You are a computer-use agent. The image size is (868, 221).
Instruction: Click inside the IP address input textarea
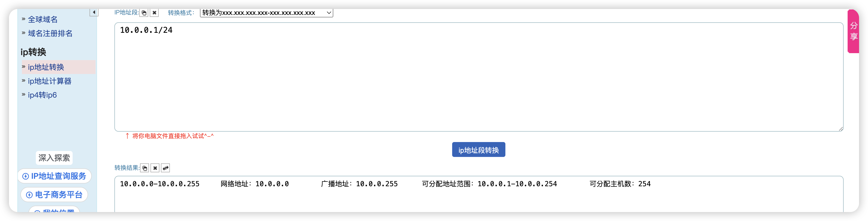tap(479, 77)
